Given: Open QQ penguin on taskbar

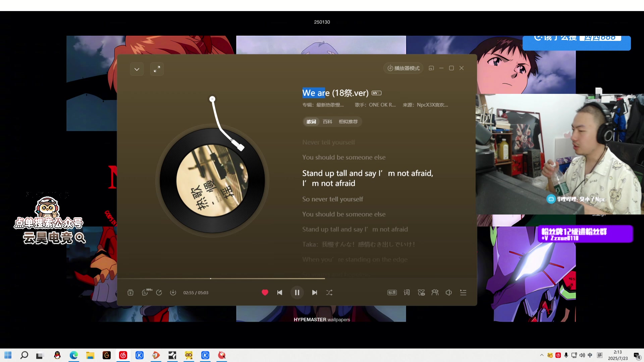Looking at the screenshot, I should (57, 355).
